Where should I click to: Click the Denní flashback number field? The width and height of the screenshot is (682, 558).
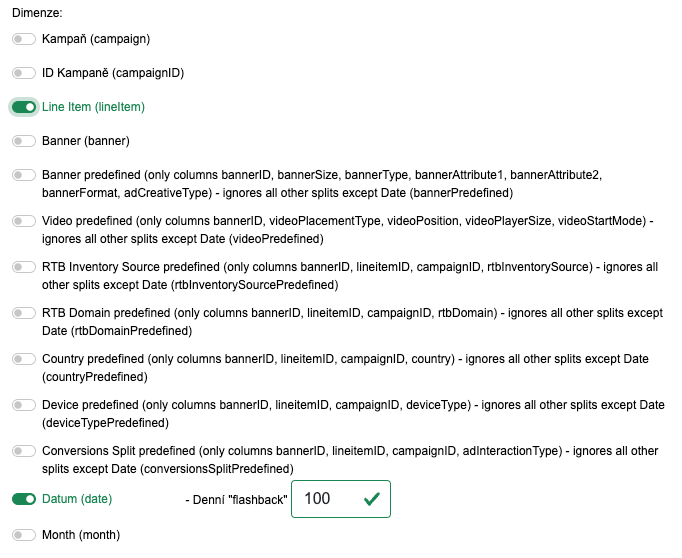[325, 499]
